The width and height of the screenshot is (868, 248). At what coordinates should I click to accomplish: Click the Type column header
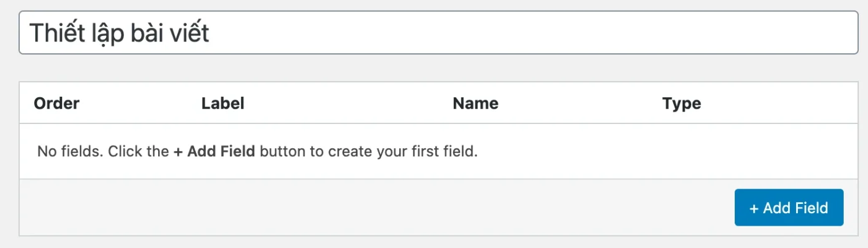[681, 103]
